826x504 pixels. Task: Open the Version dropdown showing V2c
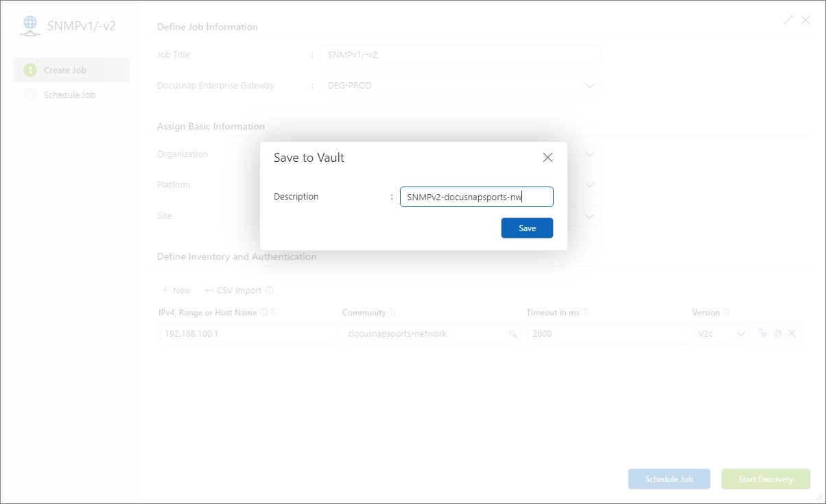point(741,333)
